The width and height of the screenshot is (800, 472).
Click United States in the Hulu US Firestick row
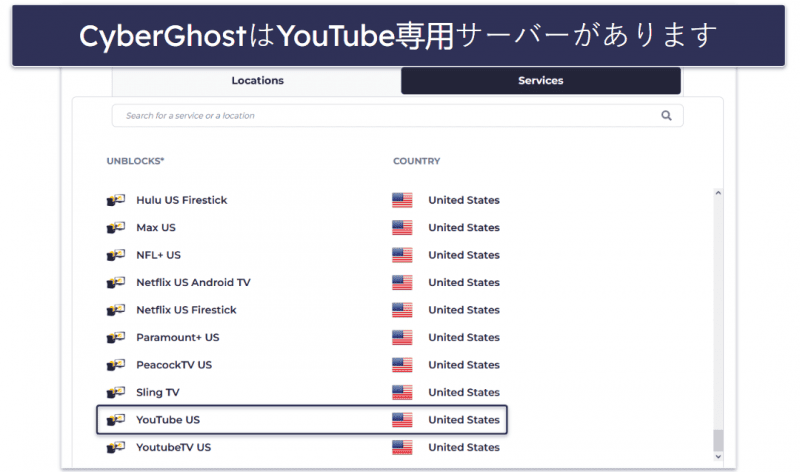(x=464, y=200)
